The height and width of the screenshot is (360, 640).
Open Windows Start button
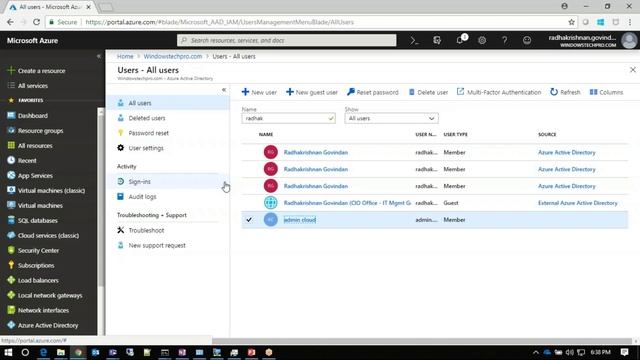[8, 352]
